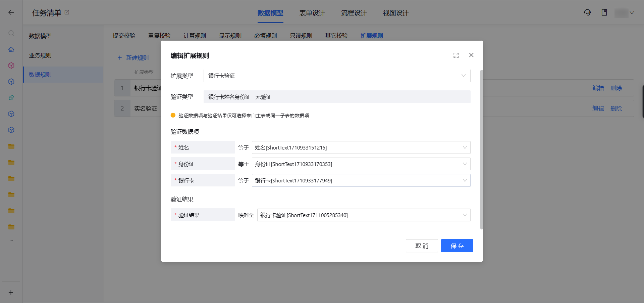The image size is (644, 303).
Task: Open the 姓名 field mapping dropdown
Action: pos(361,147)
